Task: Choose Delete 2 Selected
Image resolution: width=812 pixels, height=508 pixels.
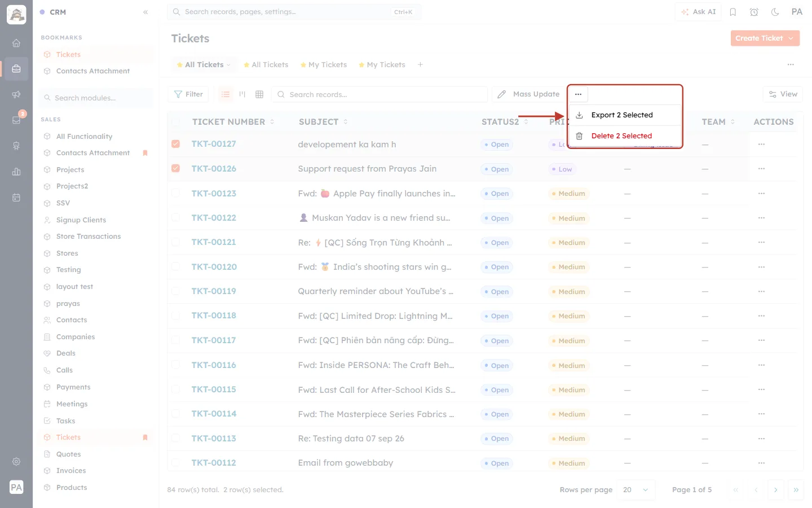Action: point(625,136)
